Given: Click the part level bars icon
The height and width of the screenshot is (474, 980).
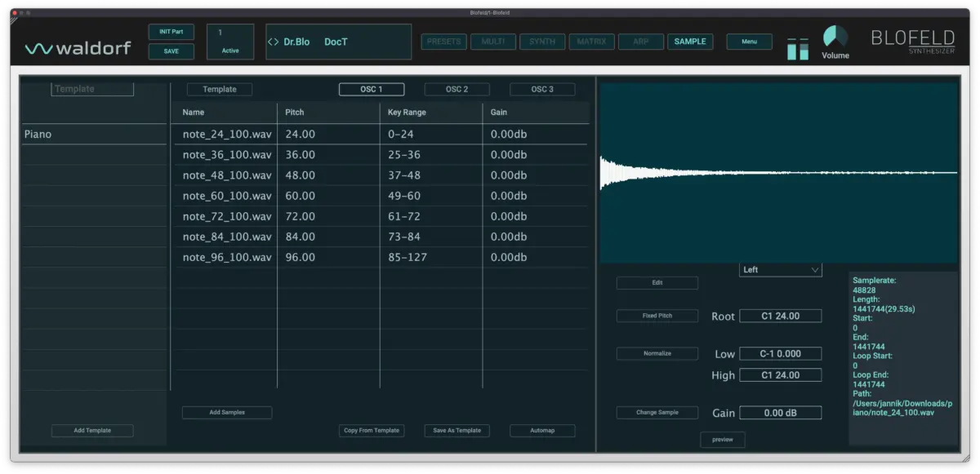Looking at the screenshot, I should click(x=798, y=48).
